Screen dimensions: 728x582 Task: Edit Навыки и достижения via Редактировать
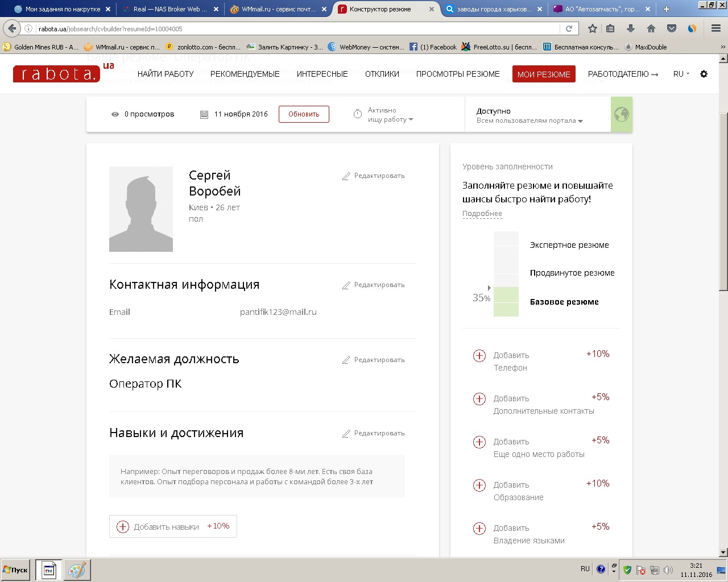coord(374,434)
